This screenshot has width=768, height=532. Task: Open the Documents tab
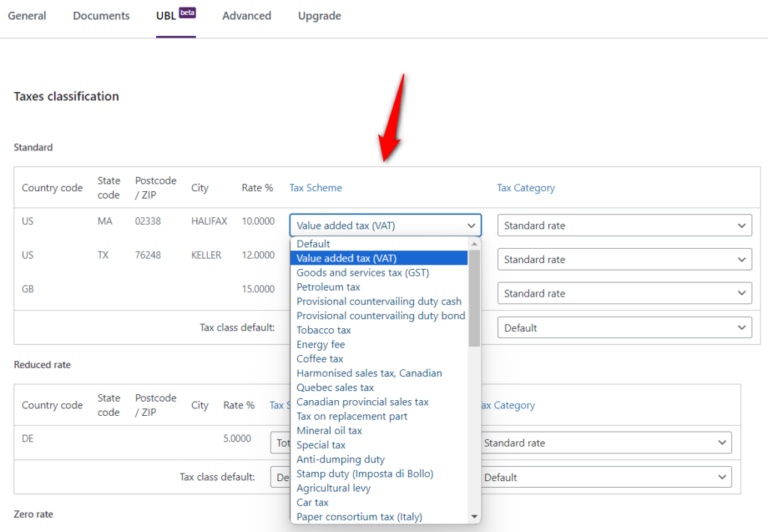click(x=100, y=15)
